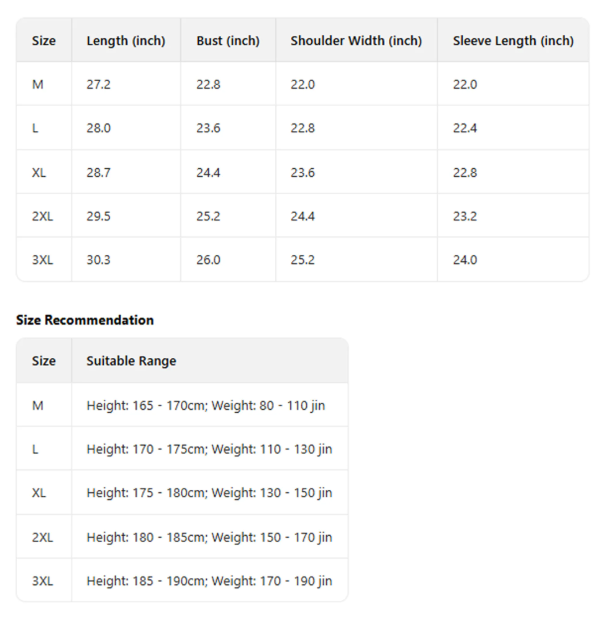Select the 28.7 length cell
Viewport: 611px width, 629px height.
click(99, 173)
